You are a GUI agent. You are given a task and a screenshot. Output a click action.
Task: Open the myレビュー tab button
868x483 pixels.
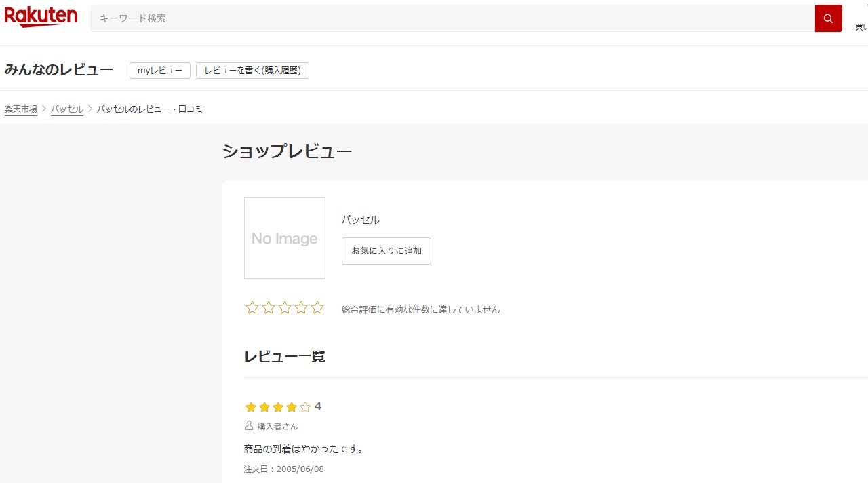point(160,71)
